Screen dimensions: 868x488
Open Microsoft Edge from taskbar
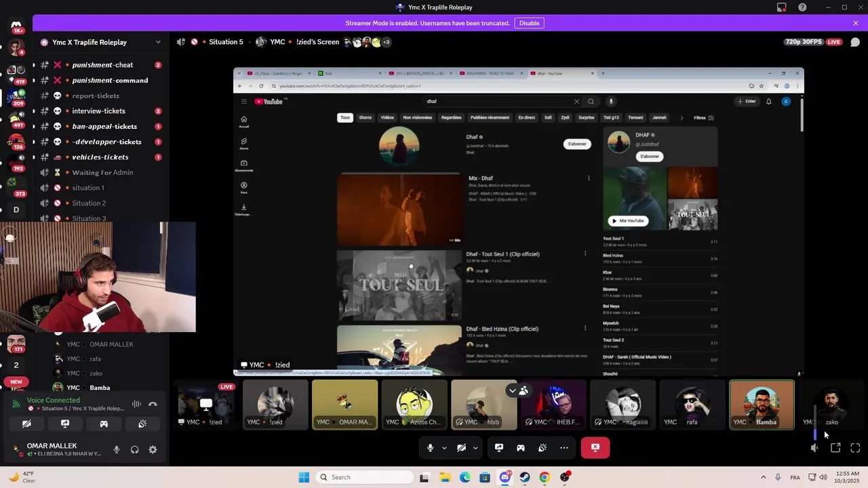[x=465, y=477]
